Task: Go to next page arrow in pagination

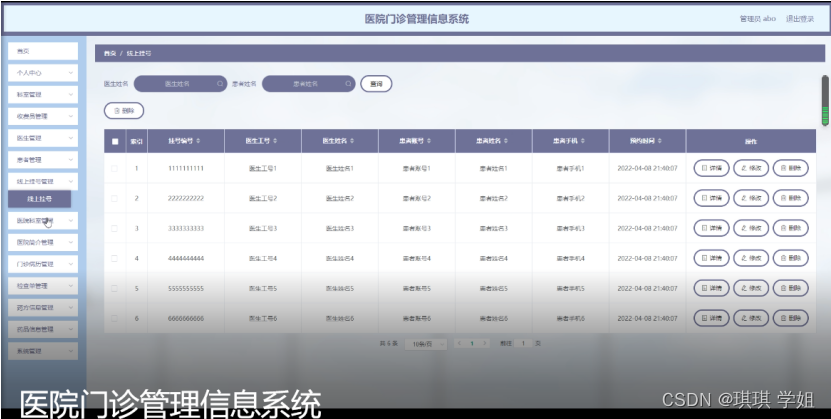Action: tap(484, 343)
